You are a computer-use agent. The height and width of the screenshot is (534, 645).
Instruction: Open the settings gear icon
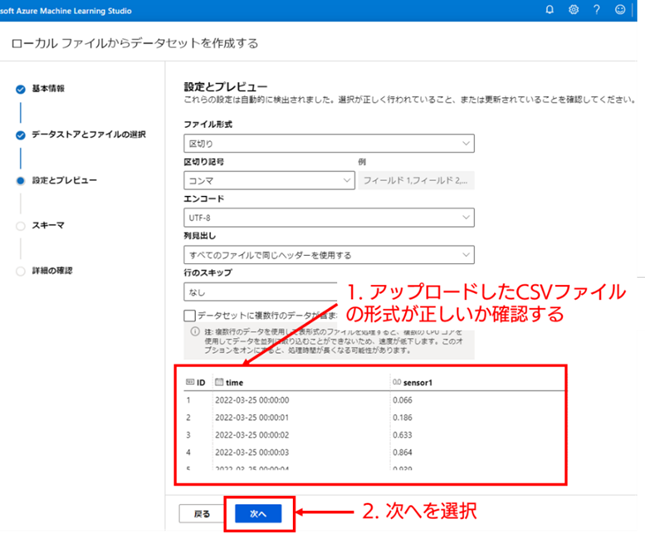point(573,9)
